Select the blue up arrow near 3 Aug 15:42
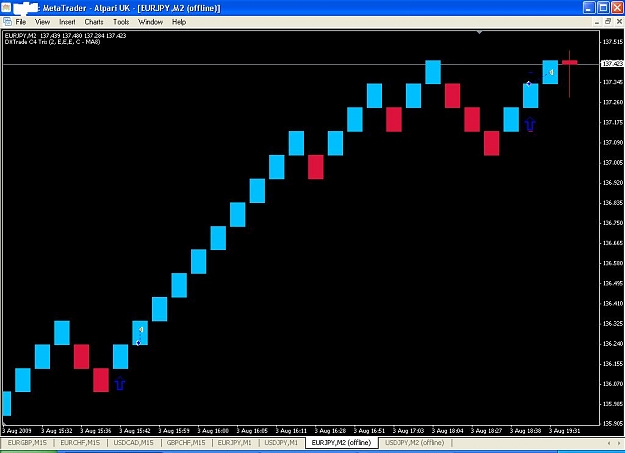 pyautogui.click(x=120, y=383)
